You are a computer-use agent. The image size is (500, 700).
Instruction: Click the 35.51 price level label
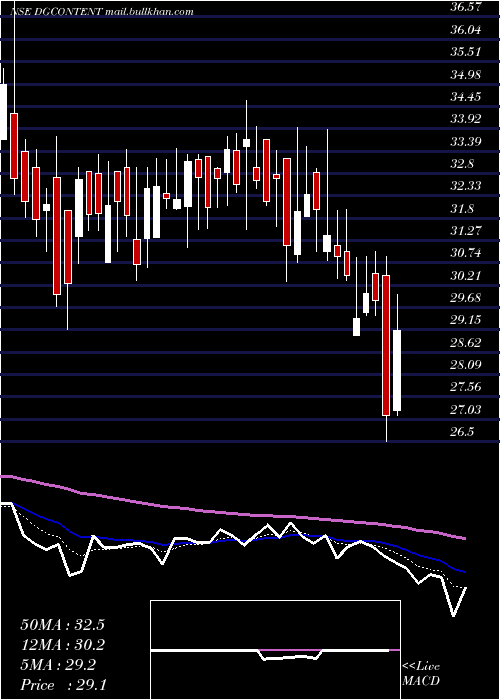point(466,52)
